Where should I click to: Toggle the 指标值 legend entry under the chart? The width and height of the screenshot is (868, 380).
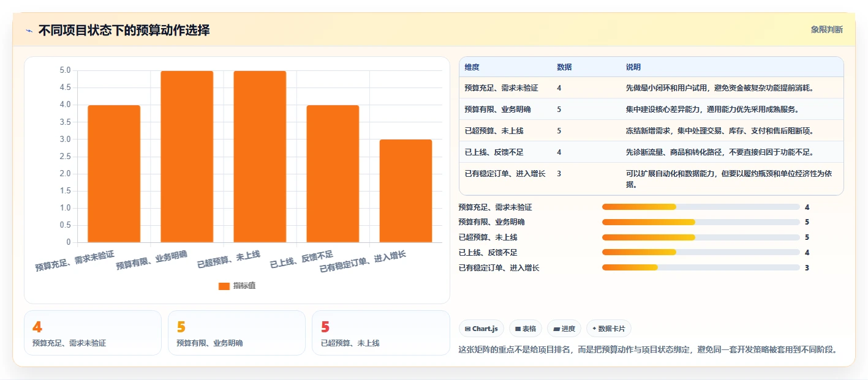coord(237,286)
